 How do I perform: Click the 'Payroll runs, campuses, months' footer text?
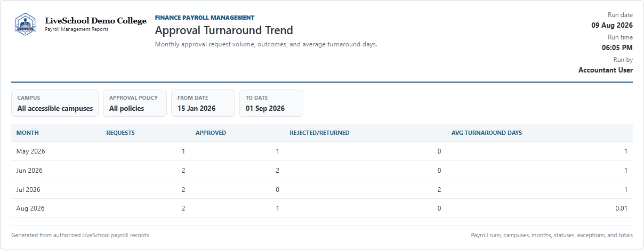[552, 235]
